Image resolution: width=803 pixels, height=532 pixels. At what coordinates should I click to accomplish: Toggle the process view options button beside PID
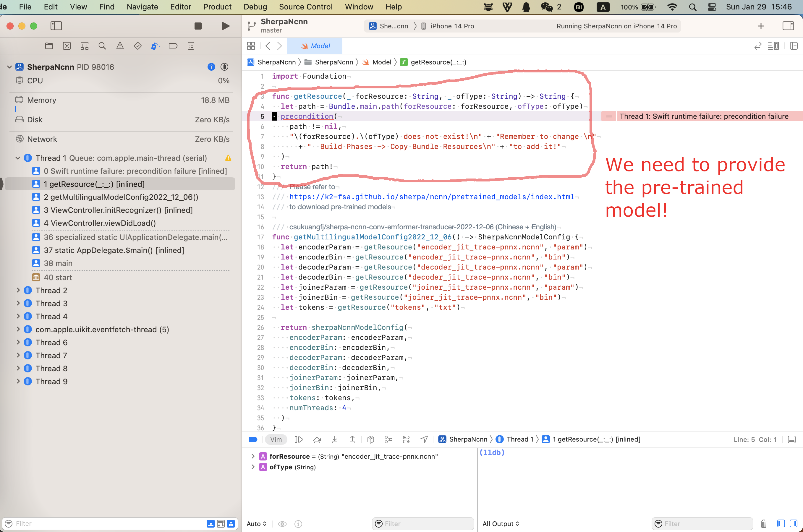pos(224,67)
